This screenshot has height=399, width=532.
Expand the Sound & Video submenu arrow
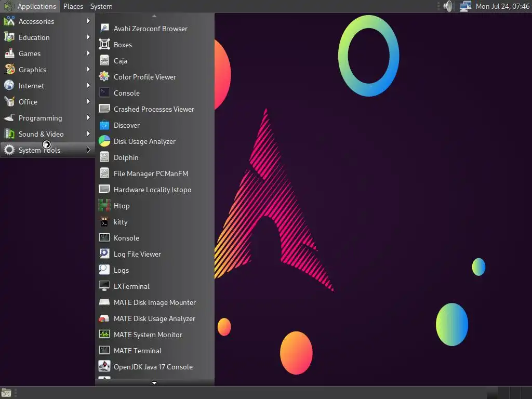point(88,134)
